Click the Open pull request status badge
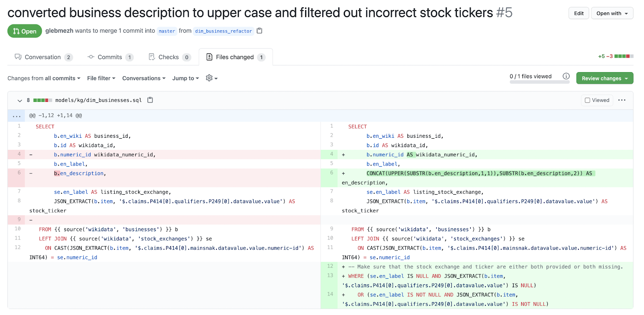 click(25, 31)
